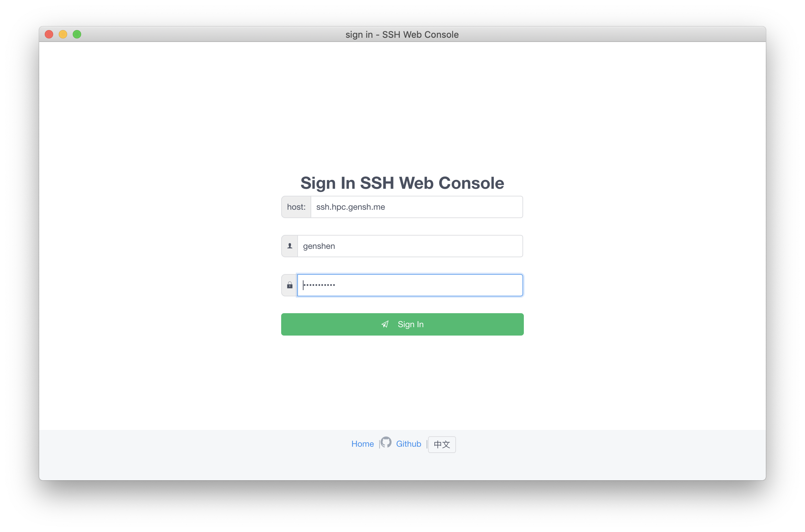Screen dimensions: 805x532
Task: Click the host: label addon
Action: (296, 207)
